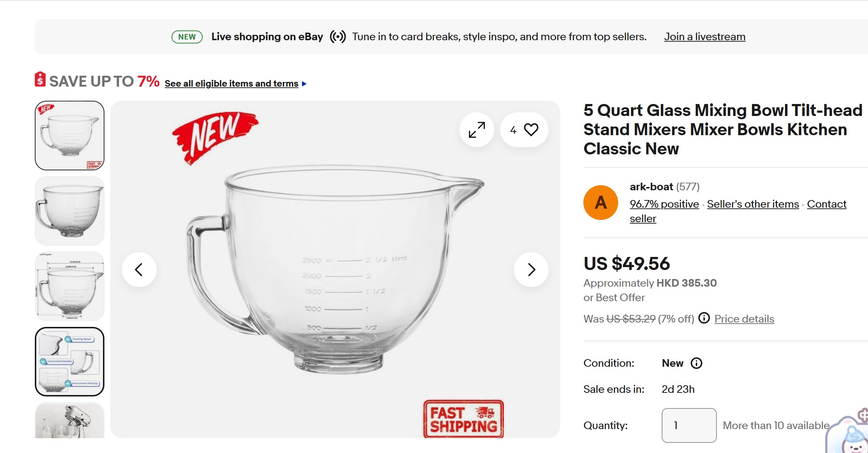Go to the previous product image
This screenshot has height=453, width=868.
139,270
